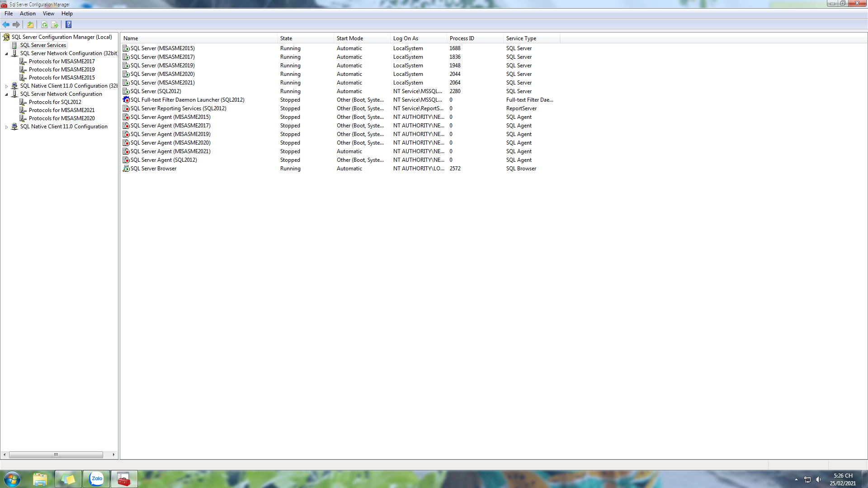Sort by the Log On As column header
The width and height of the screenshot is (868, 488).
coord(419,38)
